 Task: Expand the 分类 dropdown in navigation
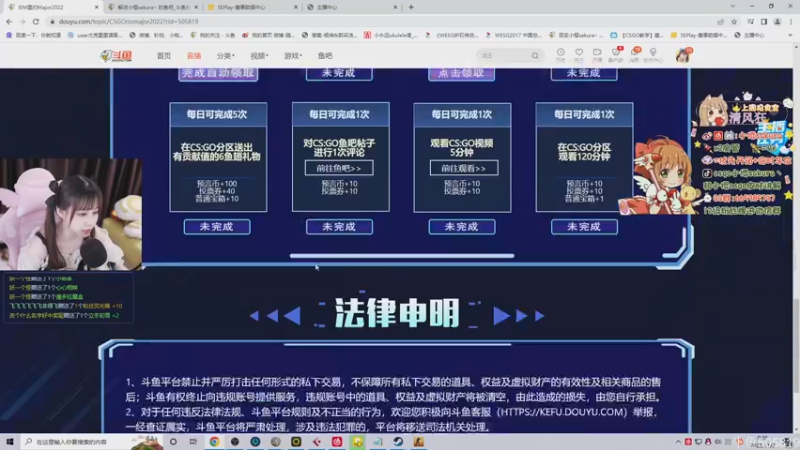tap(225, 56)
